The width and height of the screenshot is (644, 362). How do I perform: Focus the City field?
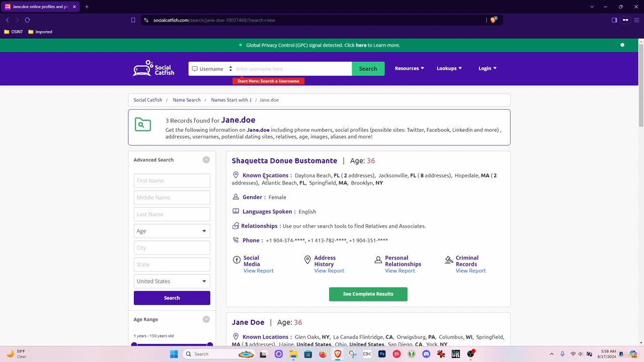point(172,247)
